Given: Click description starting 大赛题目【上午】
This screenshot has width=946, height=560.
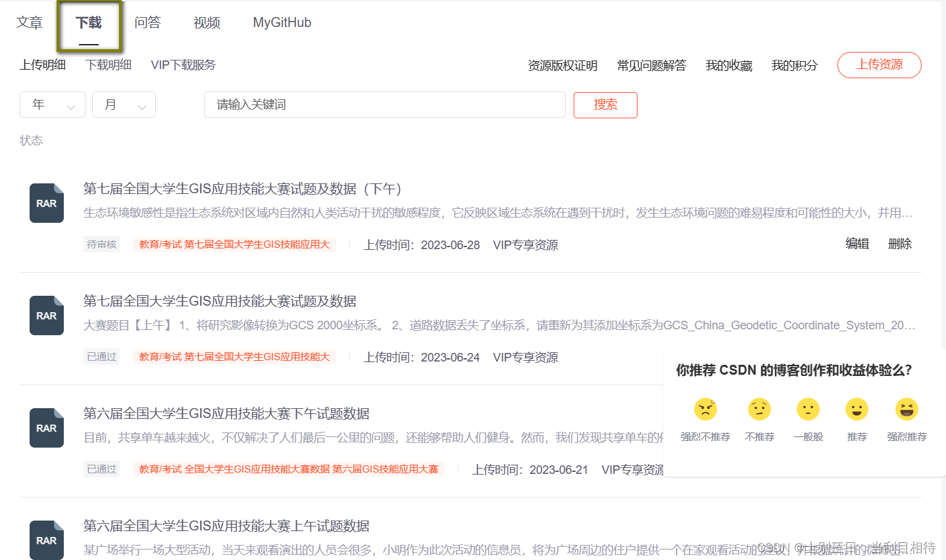Looking at the screenshot, I should [499, 325].
